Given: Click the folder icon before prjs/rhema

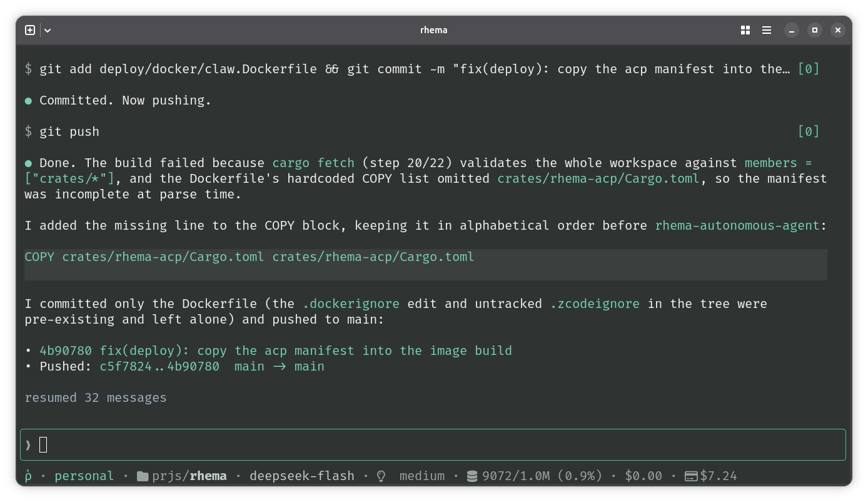Looking at the screenshot, I should [143, 476].
